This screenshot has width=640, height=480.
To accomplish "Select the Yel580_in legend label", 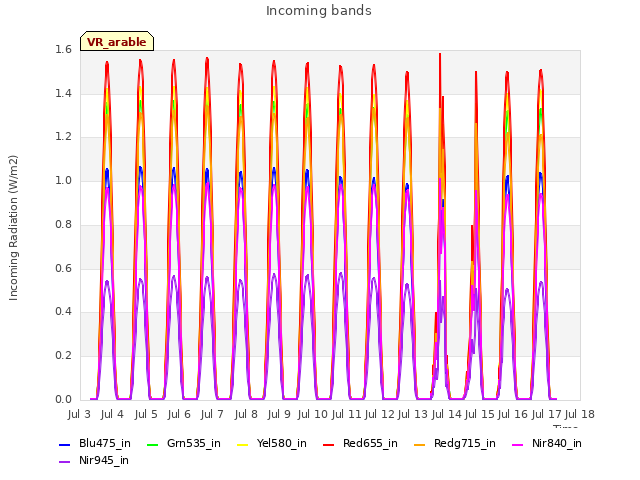I will click(x=282, y=443).
